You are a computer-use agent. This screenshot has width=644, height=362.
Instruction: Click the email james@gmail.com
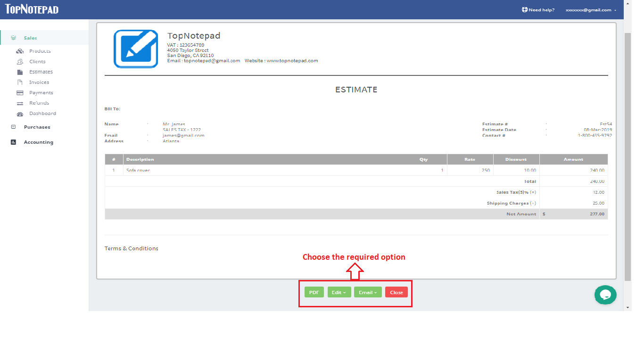(x=183, y=135)
